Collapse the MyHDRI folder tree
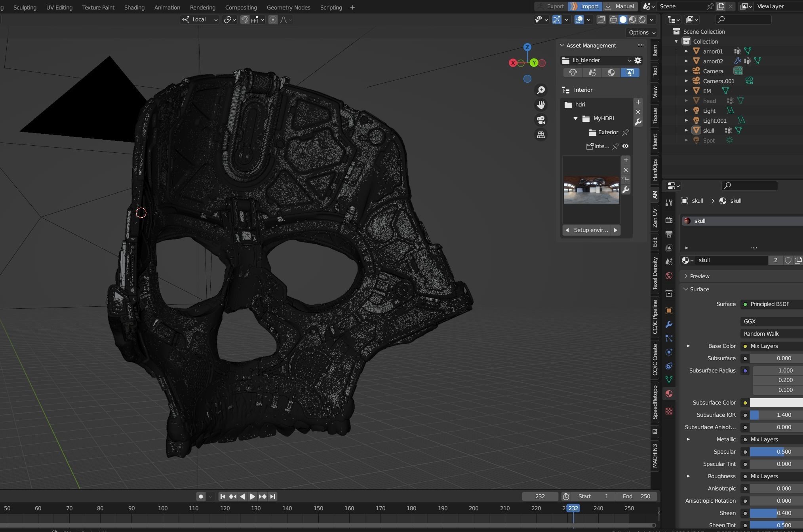This screenshot has height=532, width=803. pos(576,118)
